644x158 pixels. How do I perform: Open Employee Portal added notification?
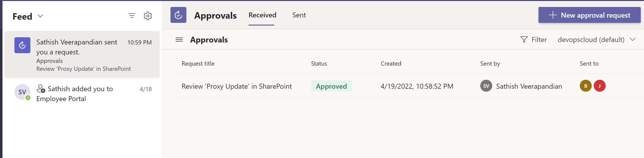pyautogui.click(x=83, y=94)
